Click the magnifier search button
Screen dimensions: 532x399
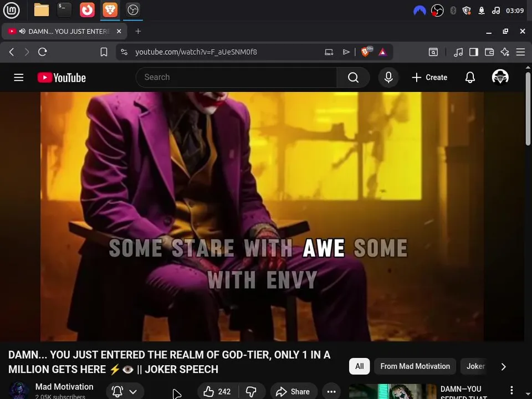[x=353, y=78]
